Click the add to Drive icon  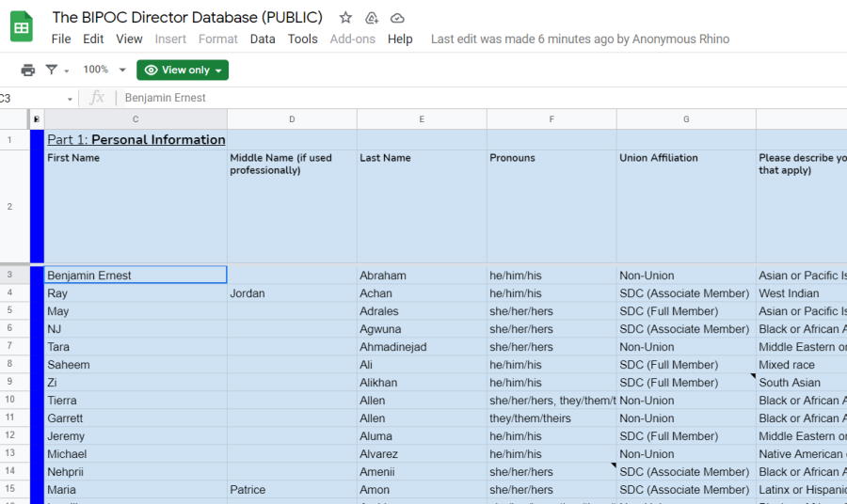(372, 18)
